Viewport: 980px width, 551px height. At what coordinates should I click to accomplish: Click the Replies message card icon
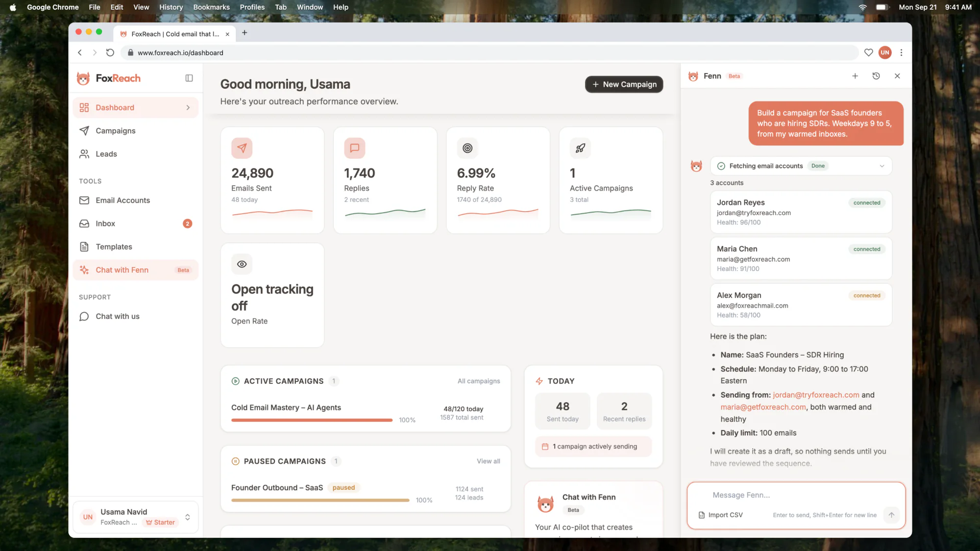coord(355,148)
